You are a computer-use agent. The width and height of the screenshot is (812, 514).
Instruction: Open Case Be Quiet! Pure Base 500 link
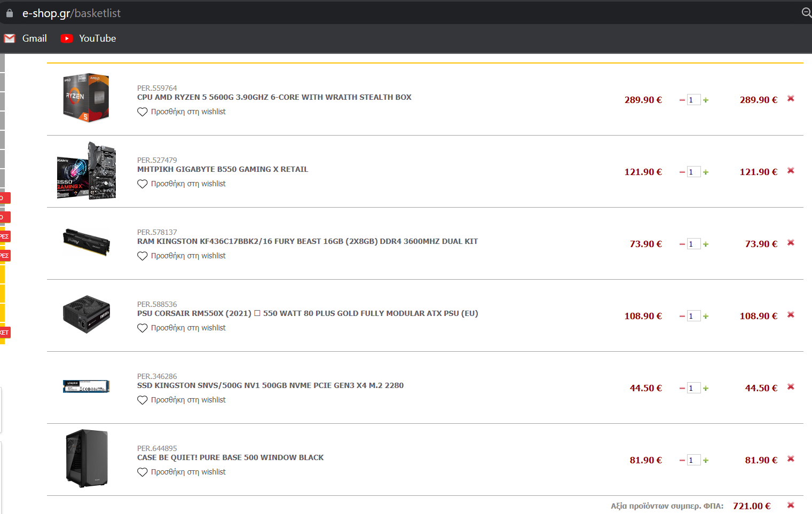231,457
